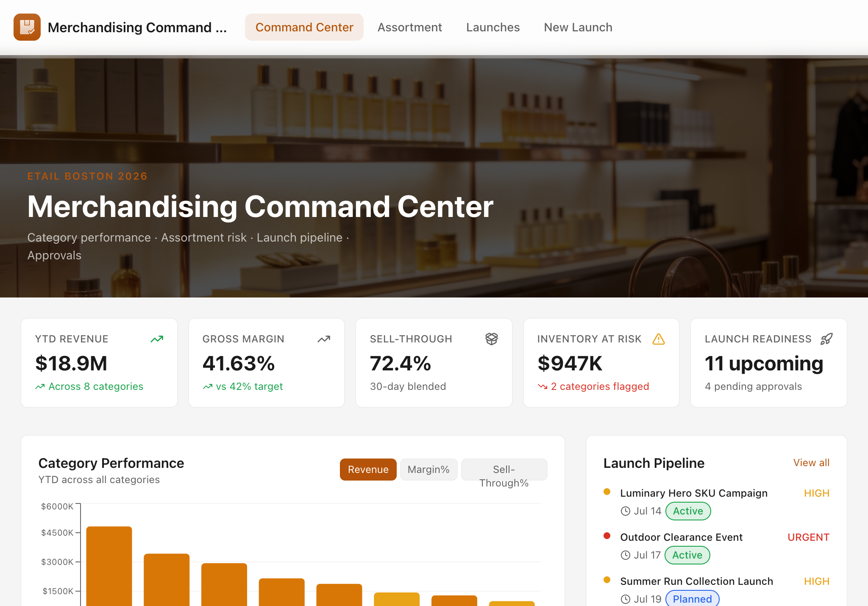868x606 pixels.
Task: Click the $4500K axis label
Action: [x=57, y=533]
